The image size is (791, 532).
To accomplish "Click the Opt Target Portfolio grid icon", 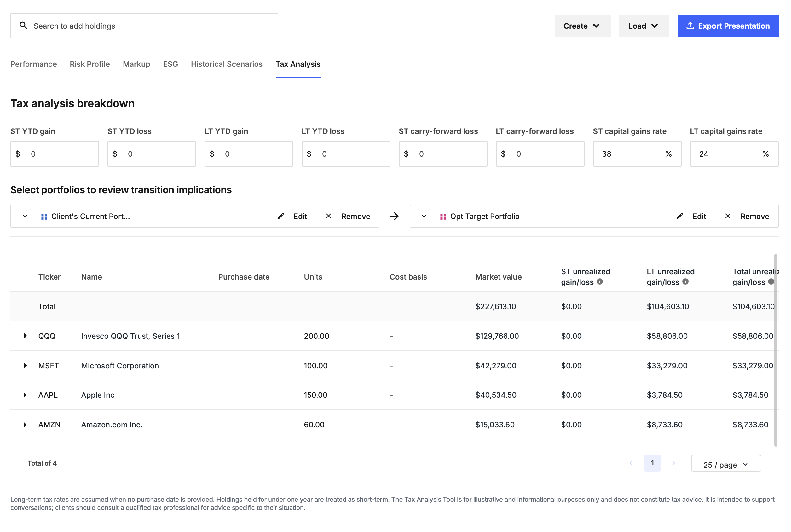I will 443,217.
